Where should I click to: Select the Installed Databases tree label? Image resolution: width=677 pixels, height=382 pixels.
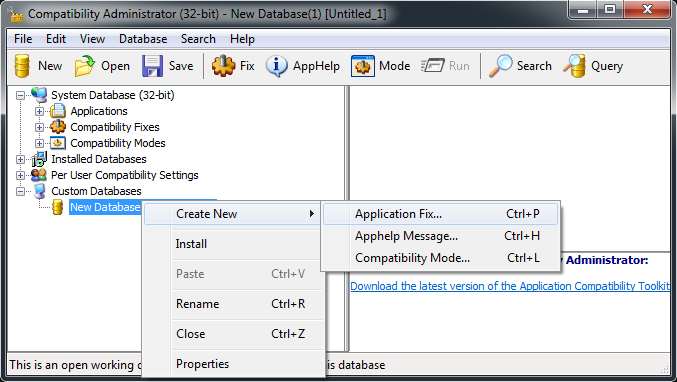[99, 159]
